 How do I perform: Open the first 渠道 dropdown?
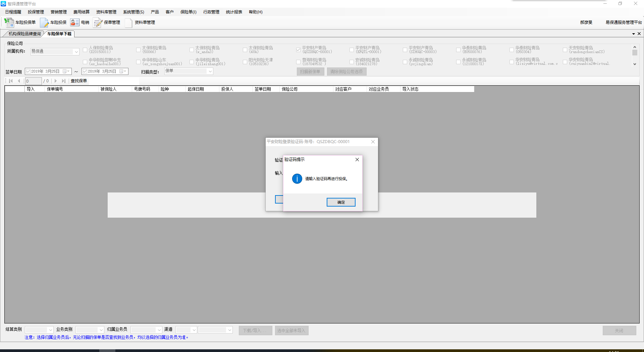[194, 330]
